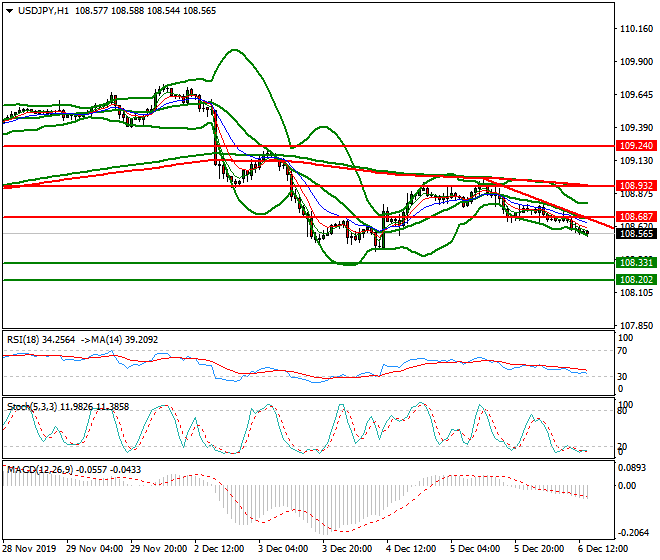The image size is (660, 560).
Task: Click the 107.850 price scale value
Action: click(636, 325)
